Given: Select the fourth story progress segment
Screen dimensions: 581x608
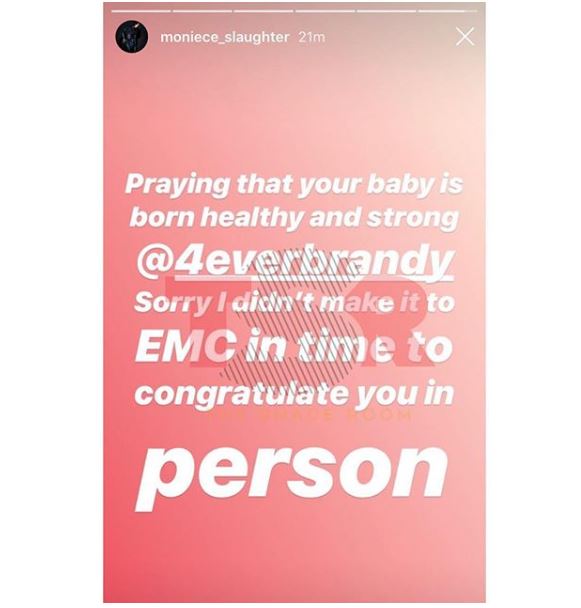Looking at the screenshot, I should coord(325,11).
